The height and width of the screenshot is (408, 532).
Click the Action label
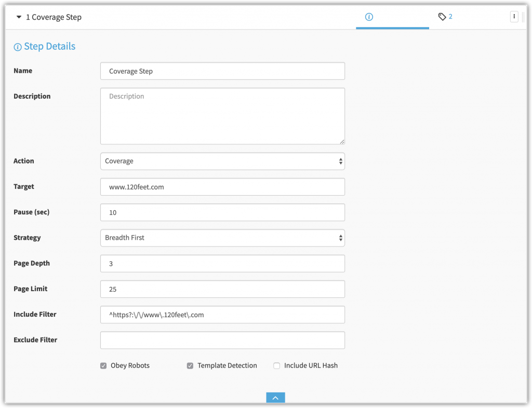click(x=24, y=161)
